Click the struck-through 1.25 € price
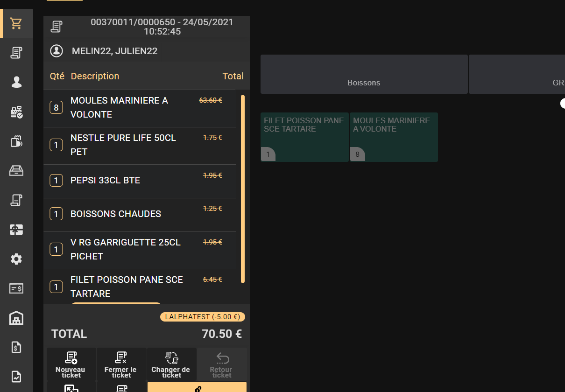The width and height of the screenshot is (565, 392). [212, 209]
